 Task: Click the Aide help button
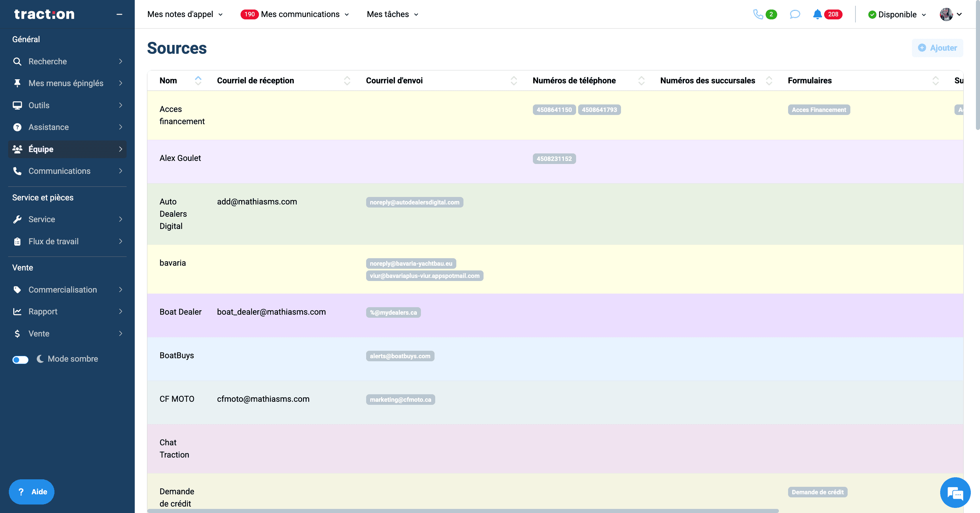(x=32, y=492)
